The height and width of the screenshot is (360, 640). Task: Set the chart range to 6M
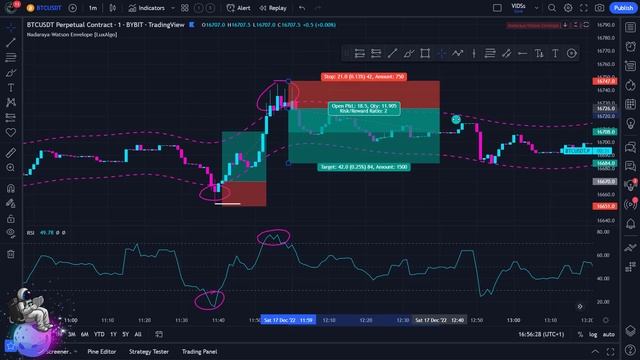[x=84, y=334]
